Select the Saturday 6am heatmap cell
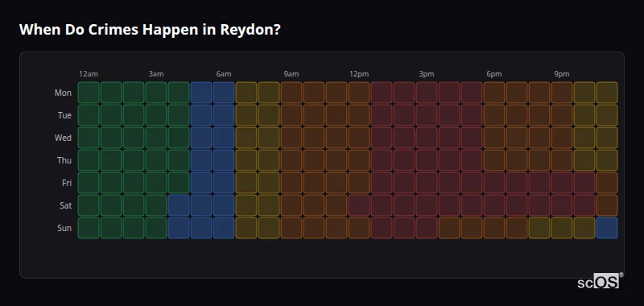 (224, 205)
